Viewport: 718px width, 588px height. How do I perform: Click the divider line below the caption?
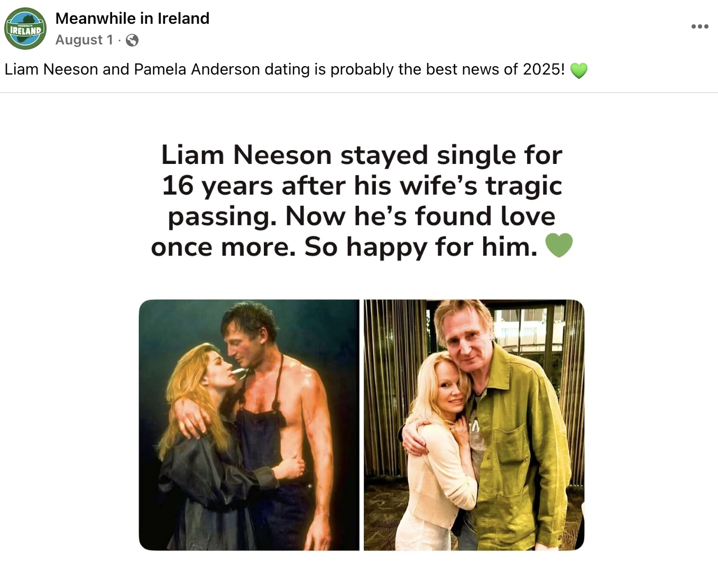coord(359,93)
